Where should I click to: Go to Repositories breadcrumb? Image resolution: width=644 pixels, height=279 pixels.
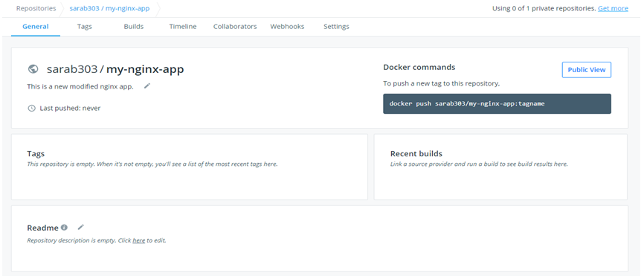[36, 8]
